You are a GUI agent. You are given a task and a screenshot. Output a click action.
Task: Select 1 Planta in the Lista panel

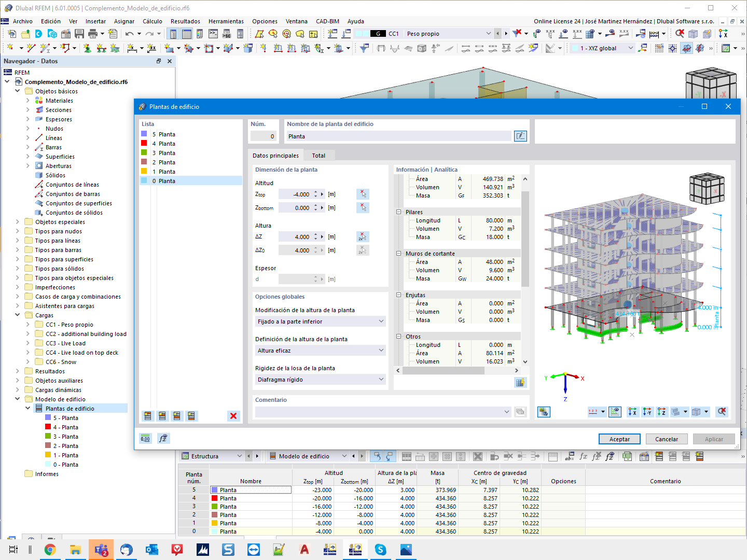tap(191, 172)
